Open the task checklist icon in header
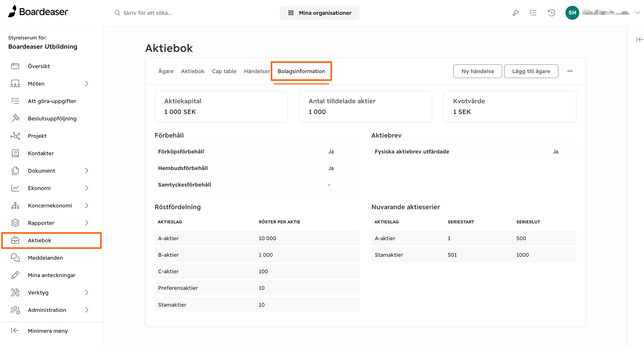The width and height of the screenshot is (644, 347). click(533, 13)
